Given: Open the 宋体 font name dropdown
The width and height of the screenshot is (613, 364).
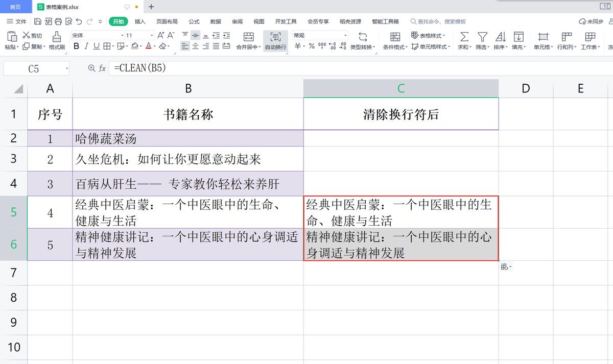Looking at the screenshot, I should pos(122,35).
